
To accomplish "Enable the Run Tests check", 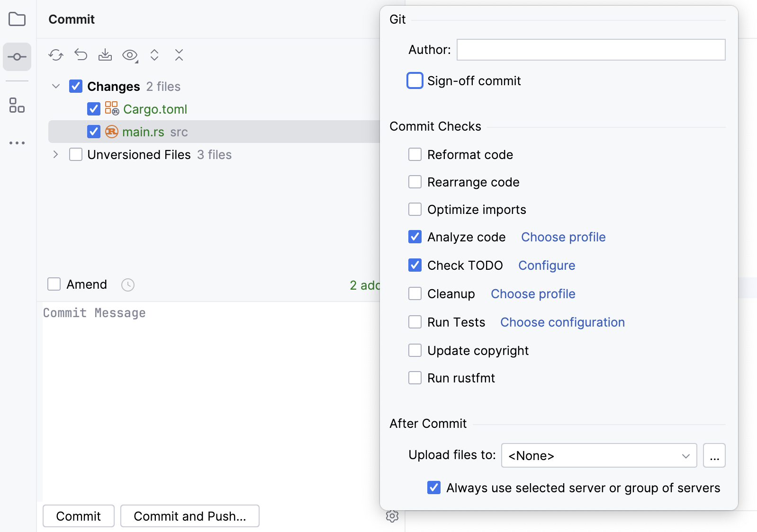I will pos(415,322).
